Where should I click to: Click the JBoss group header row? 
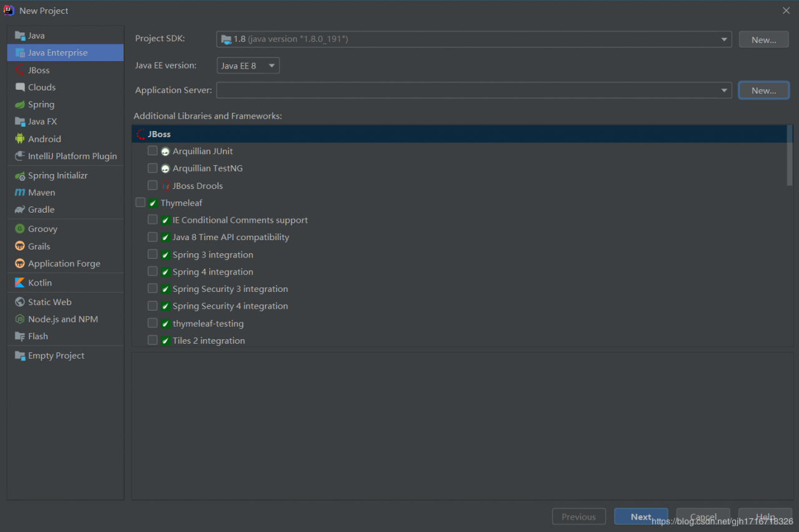[459, 134]
